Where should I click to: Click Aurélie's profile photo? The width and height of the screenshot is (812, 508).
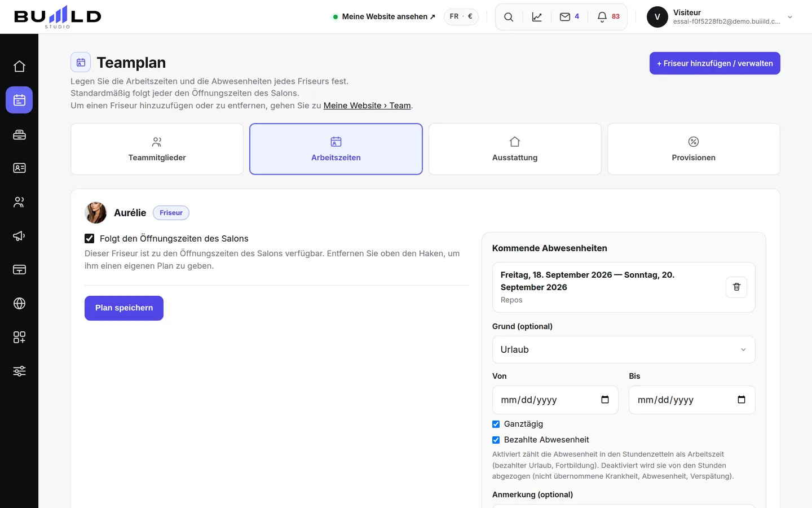click(x=96, y=213)
